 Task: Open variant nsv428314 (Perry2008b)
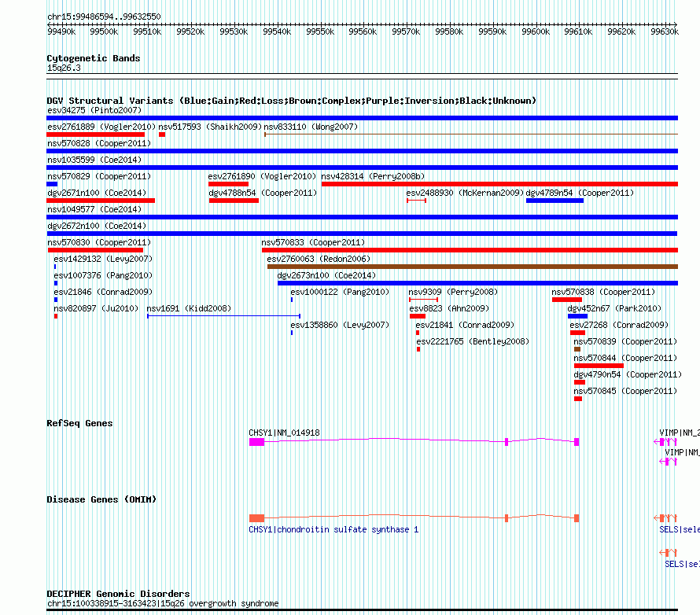tap(373, 176)
